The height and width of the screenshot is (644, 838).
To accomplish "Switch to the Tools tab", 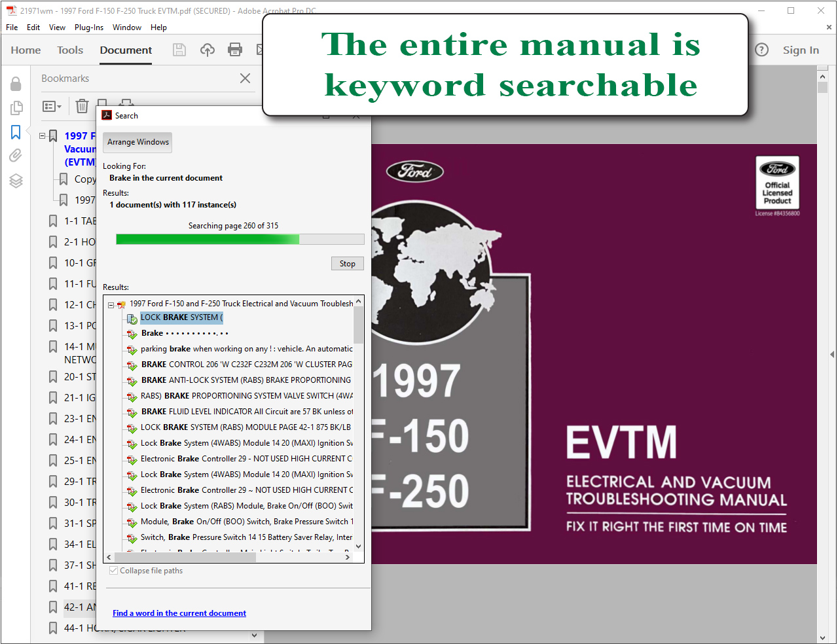I will (70, 50).
